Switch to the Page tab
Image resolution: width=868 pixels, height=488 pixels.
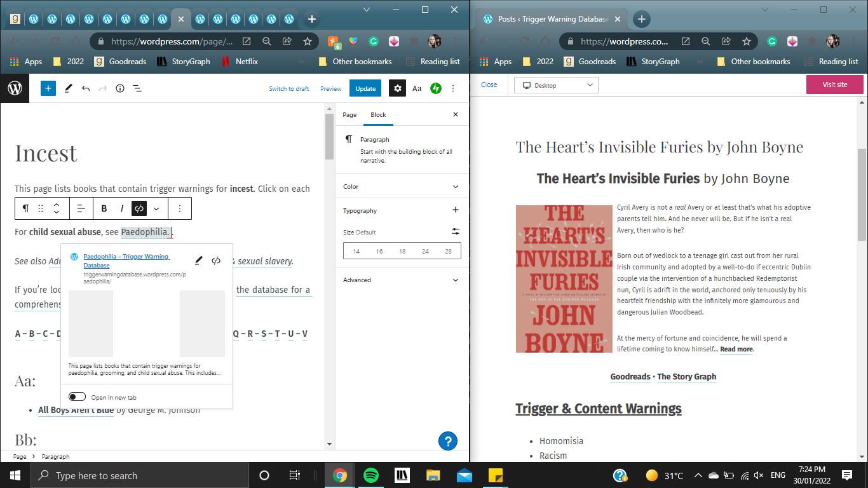[x=349, y=115]
